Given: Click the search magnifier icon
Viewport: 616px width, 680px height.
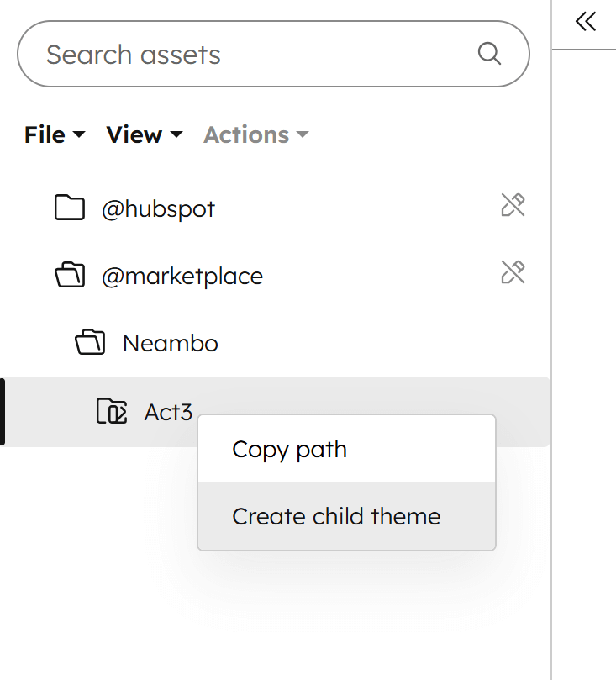Looking at the screenshot, I should coord(489,53).
